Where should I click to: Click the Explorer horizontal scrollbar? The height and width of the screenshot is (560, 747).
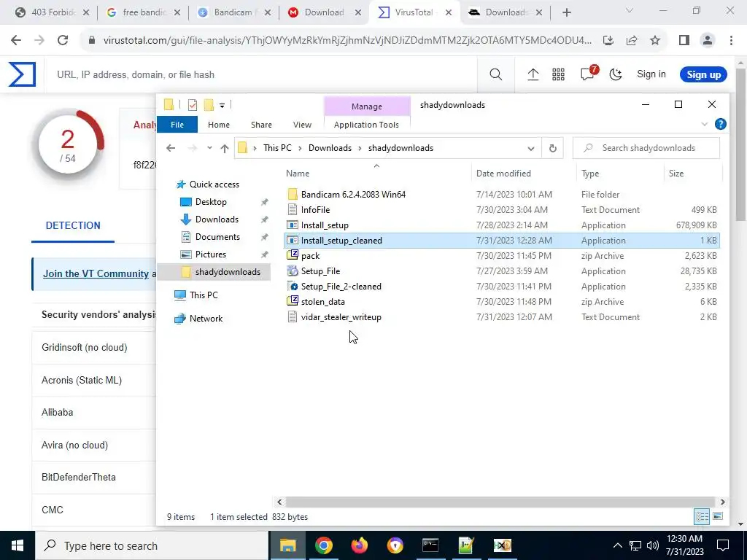pos(500,502)
